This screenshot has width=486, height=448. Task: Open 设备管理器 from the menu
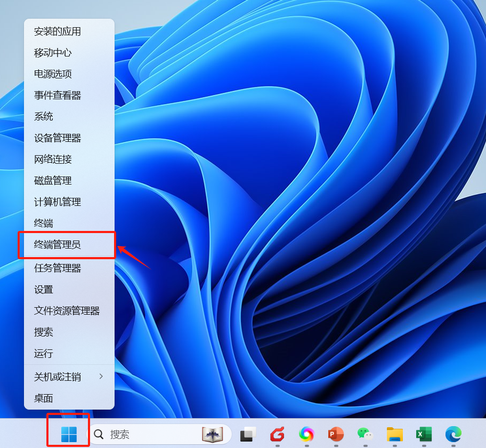tap(69, 138)
